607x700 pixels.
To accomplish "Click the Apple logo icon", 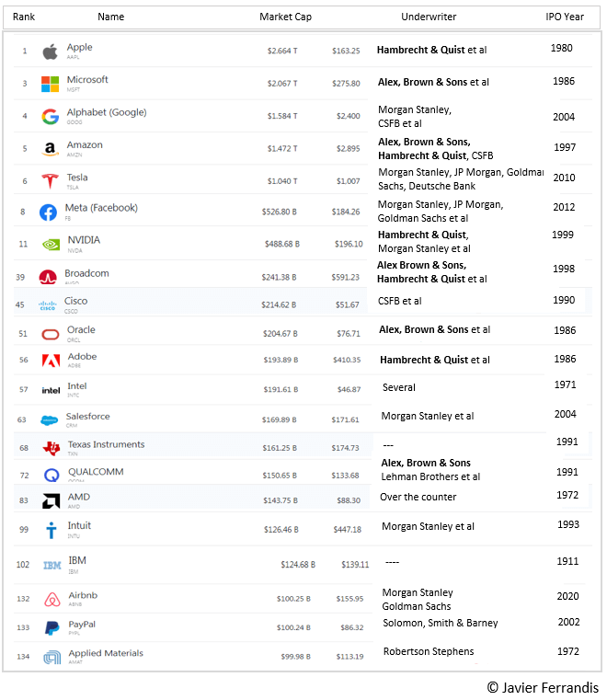I will point(50,52).
